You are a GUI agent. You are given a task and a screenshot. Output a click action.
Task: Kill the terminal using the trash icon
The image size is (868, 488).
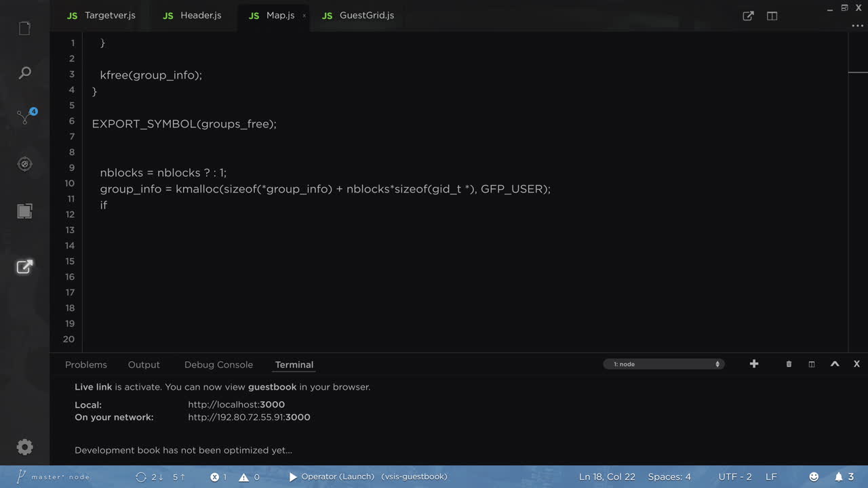coord(789,364)
